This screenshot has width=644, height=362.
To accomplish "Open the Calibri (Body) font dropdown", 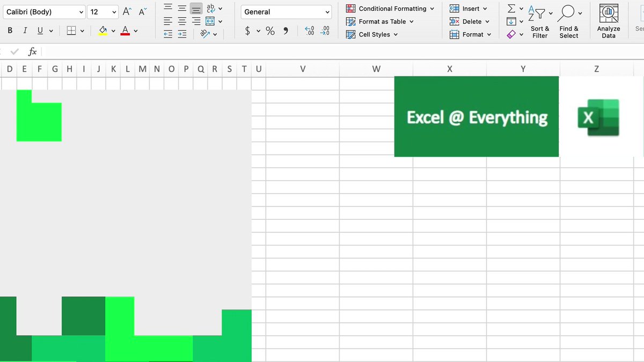I will pyautogui.click(x=43, y=12).
